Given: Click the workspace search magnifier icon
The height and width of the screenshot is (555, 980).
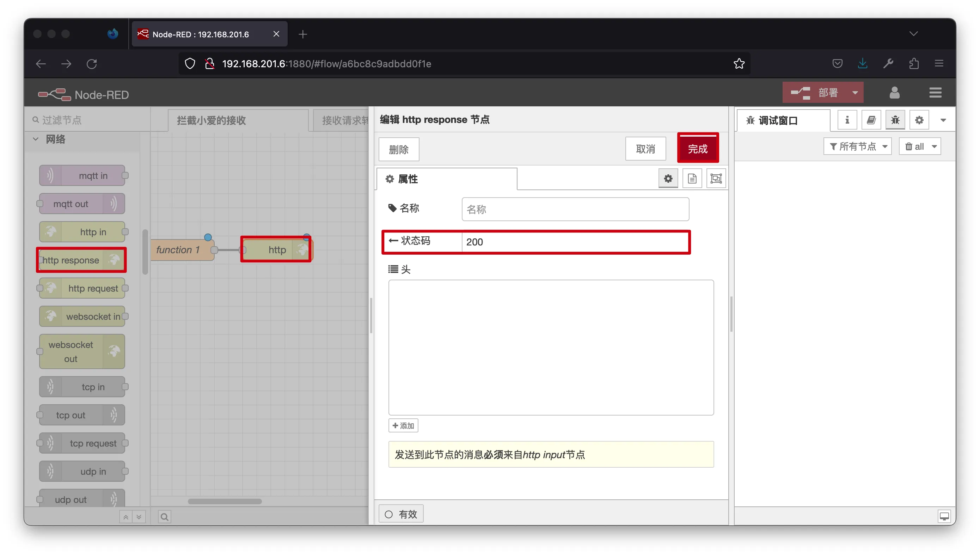Looking at the screenshot, I should (x=164, y=517).
